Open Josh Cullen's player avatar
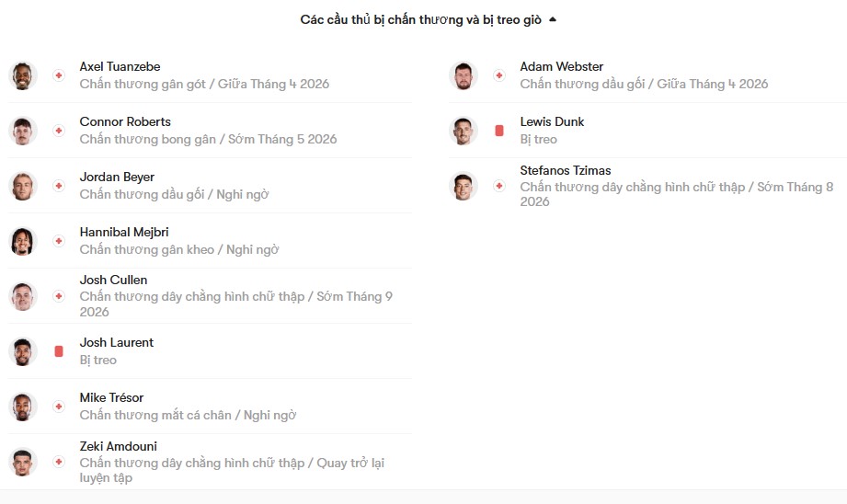Screen dimensions: 847x504 coord(23,296)
